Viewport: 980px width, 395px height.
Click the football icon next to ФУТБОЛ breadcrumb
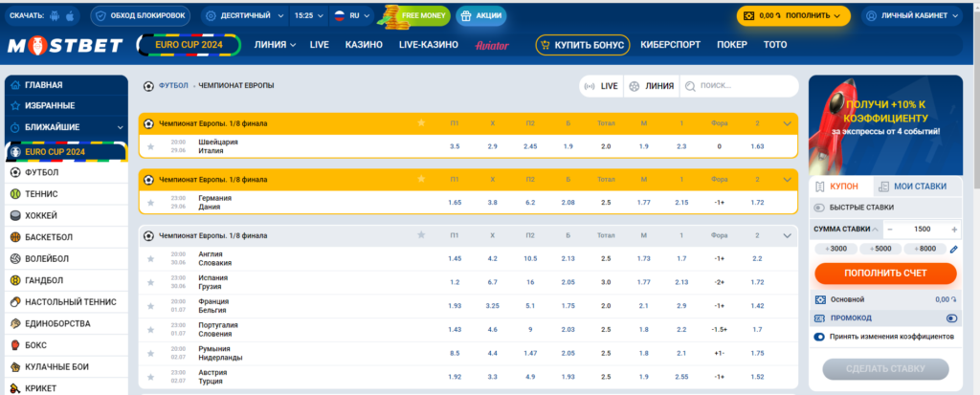pos(148,86)
